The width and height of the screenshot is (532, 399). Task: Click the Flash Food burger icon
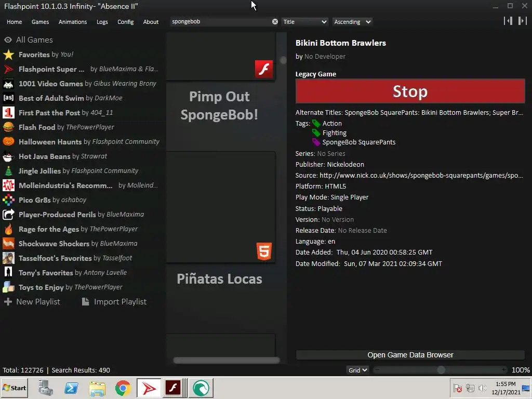point(8,127)
